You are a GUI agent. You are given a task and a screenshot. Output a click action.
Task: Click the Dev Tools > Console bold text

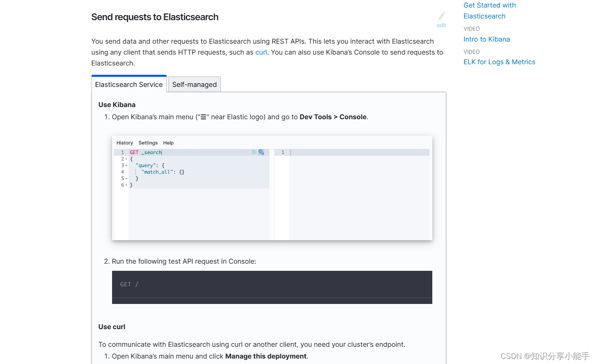[x=333, y=117]
